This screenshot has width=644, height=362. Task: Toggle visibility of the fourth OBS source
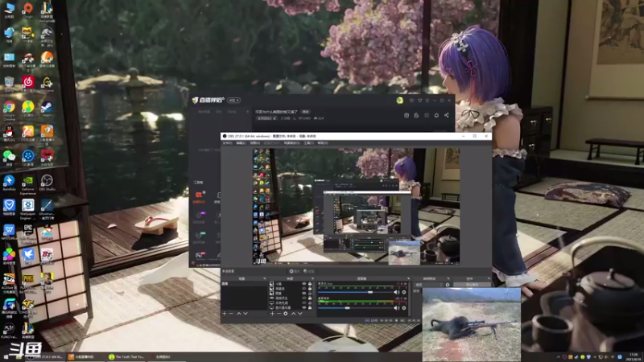[304, 298]
